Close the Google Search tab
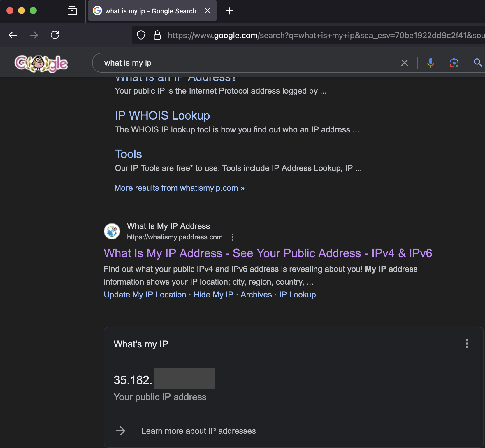This screenshot has width=485, height=448. pyautogui.click(x=208, y=11)
